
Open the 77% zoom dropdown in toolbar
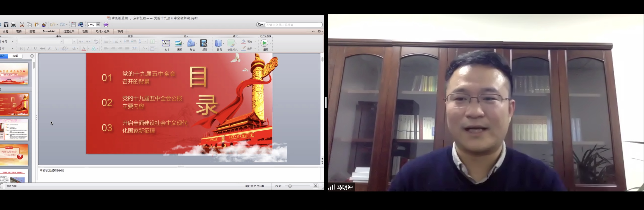98,25
